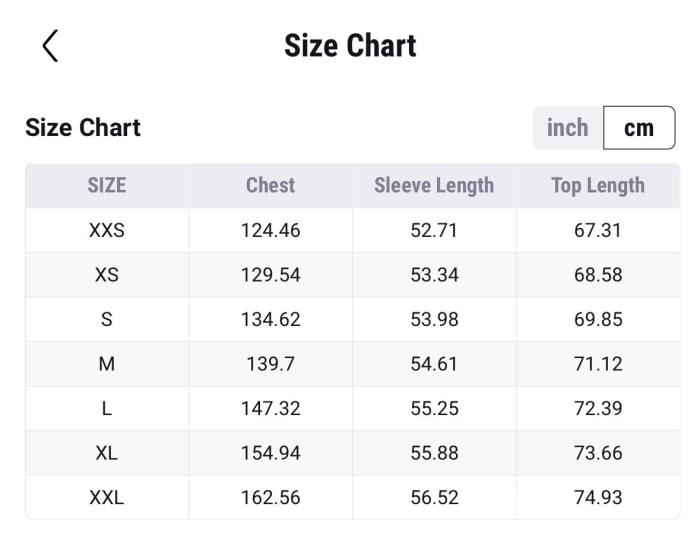The image size is (700, 554).
Task: Select the XXL size row
Action: (x=107, y=498)
